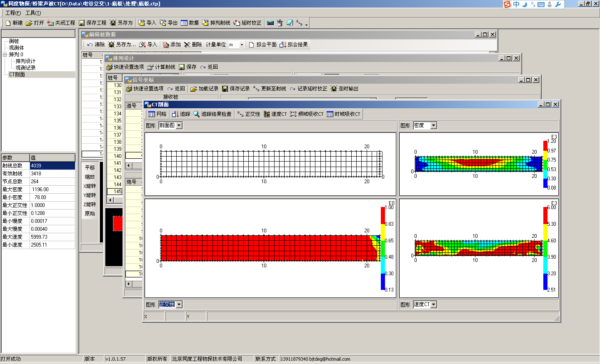Screen dimensions: 600x364
Task: Open the 剖面图 chart-type dropdown
Action: tap(179, 125)
